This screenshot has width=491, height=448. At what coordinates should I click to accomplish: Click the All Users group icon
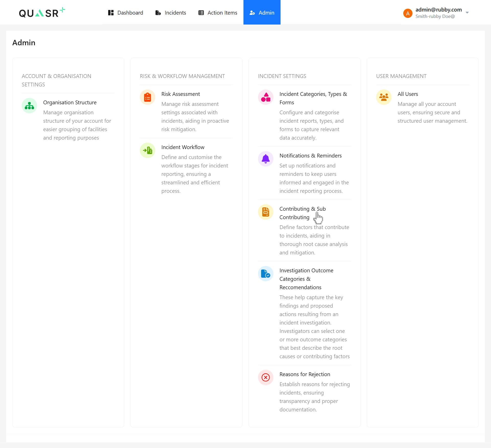coord(384,97)
